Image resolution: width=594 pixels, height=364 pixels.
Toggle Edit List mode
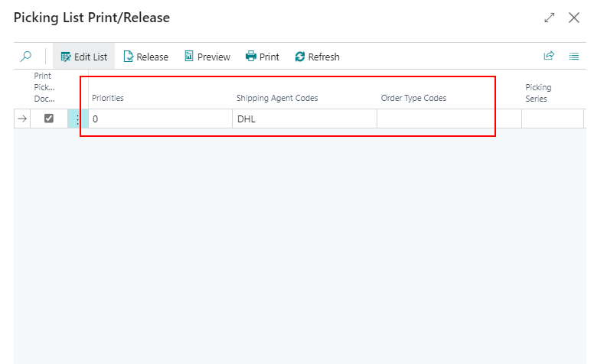click(83, 57)
